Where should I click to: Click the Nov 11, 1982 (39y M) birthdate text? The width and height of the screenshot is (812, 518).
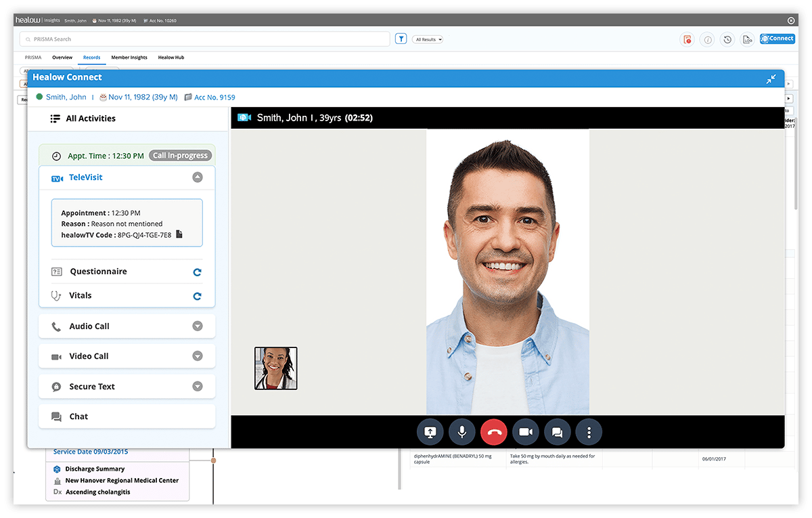(143, 98)
